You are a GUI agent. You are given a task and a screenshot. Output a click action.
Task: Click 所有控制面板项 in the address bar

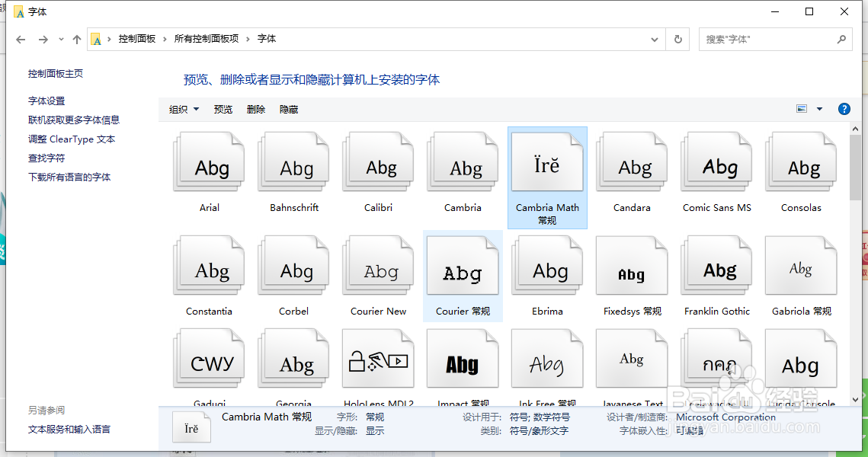(x=207, y=39)
